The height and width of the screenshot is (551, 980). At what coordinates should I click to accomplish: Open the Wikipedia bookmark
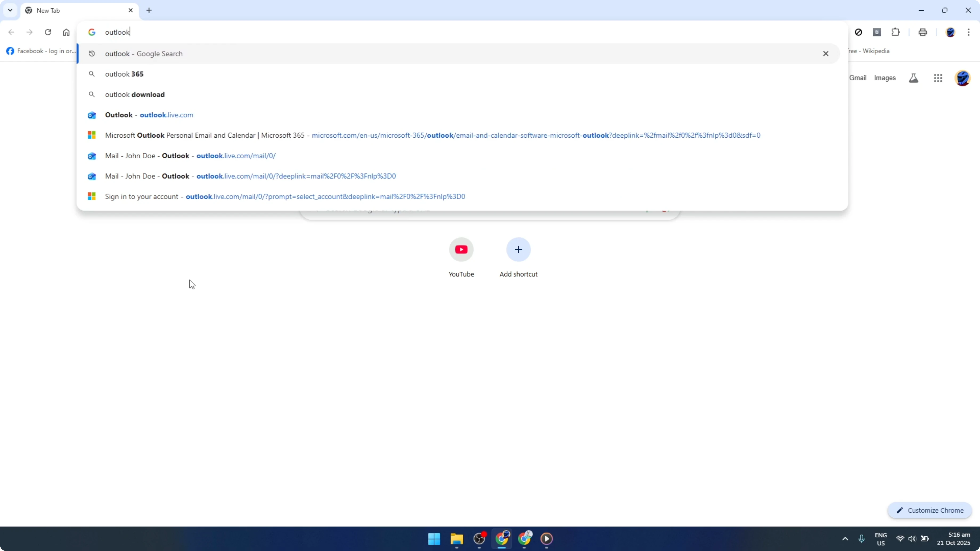[x=869, y=51]
